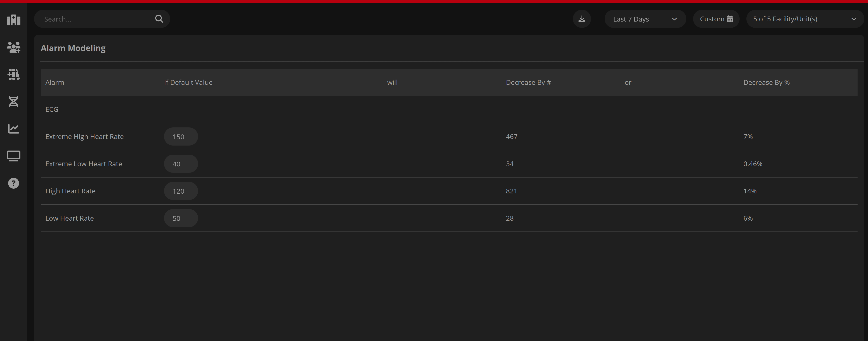Click the 7% decrease value
Screen dimensions: 868x341
pos(748,137)
